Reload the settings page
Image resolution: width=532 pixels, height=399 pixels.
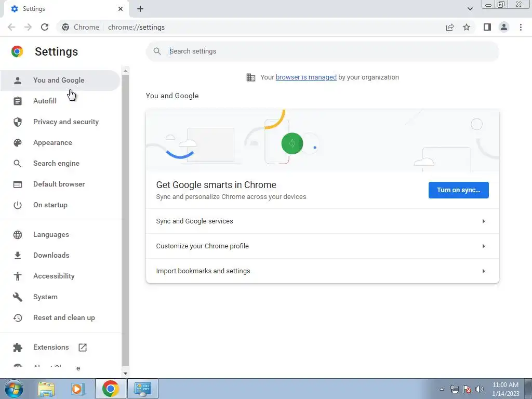point(45,27)
